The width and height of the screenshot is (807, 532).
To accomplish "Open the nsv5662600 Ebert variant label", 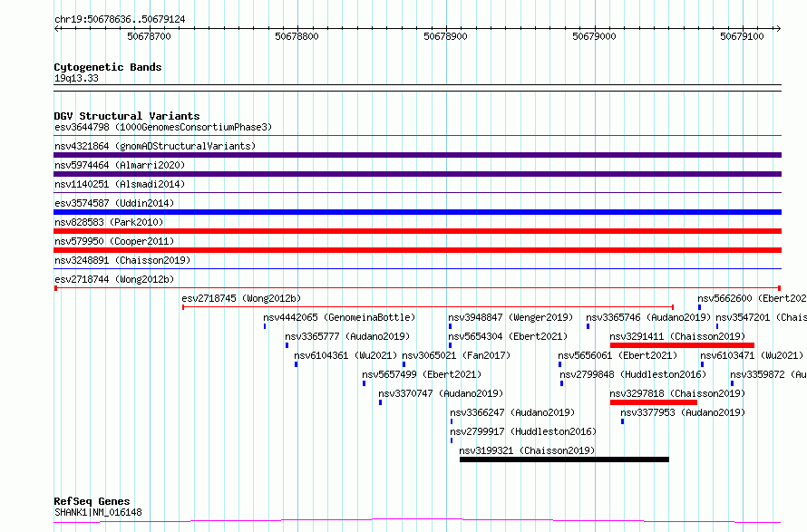I will 752,298.
